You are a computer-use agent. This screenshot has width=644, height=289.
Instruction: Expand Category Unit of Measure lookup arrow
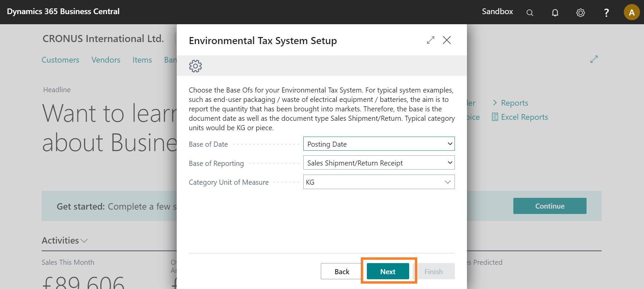[447, 182]
